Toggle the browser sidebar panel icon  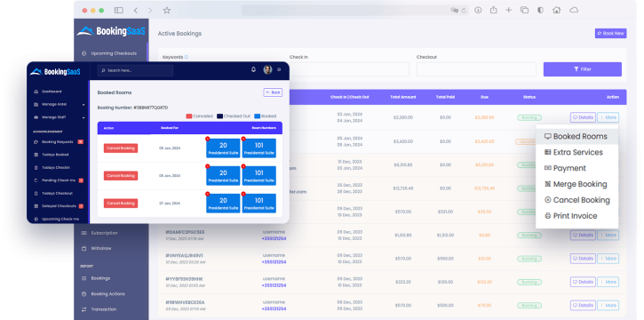pyautogui.click(x=119, y=11)
